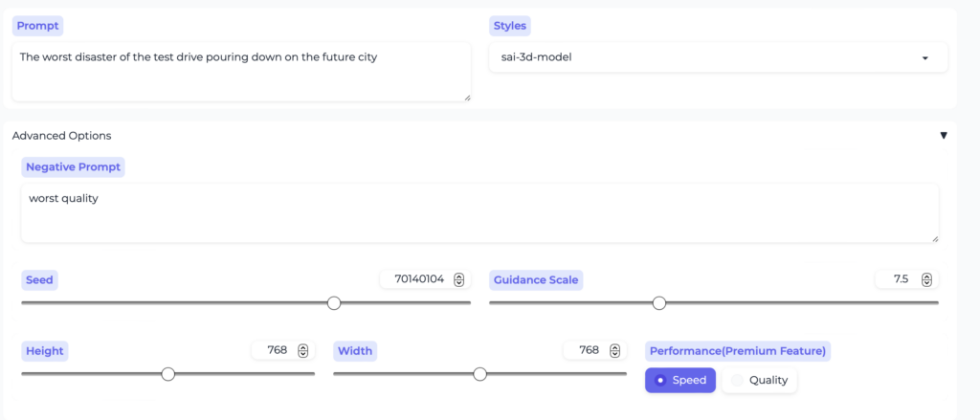
Task: Click the Height value stepper arrows
Action: coord(303,350)
